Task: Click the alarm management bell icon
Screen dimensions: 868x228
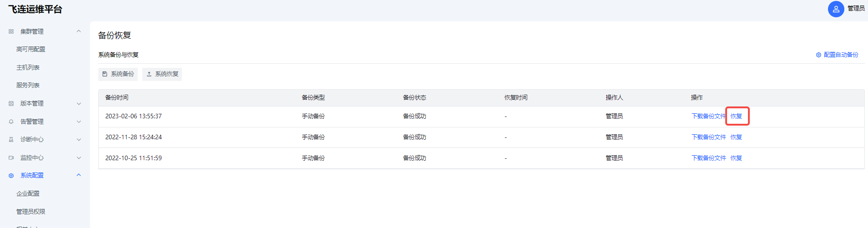Action: pyautogui.click(x=11, y=122)
